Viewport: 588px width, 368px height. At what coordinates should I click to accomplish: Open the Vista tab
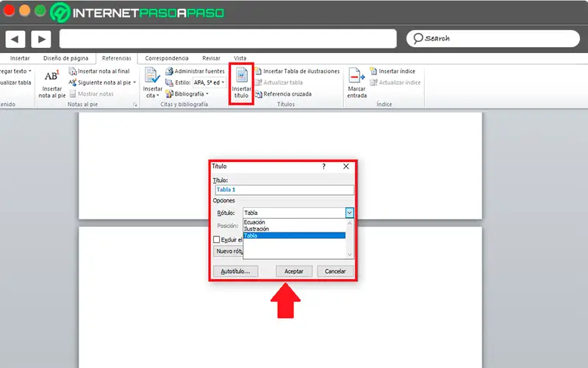(240, 58)
